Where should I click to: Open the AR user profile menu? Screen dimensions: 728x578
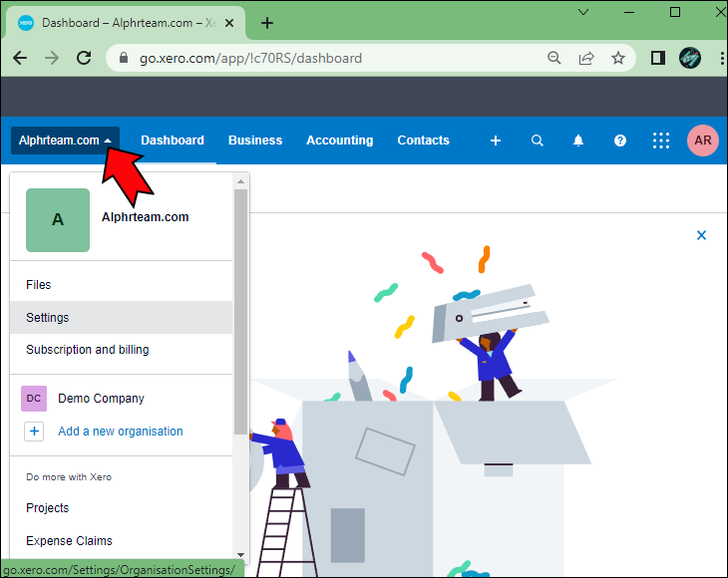703,141
